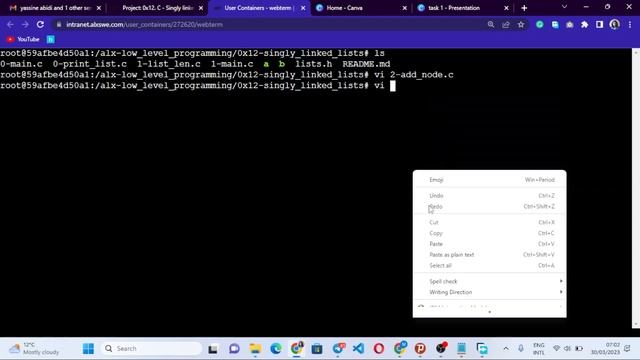
Task: Open Microsoft Store from the taskbar
Action: [317, 349]
